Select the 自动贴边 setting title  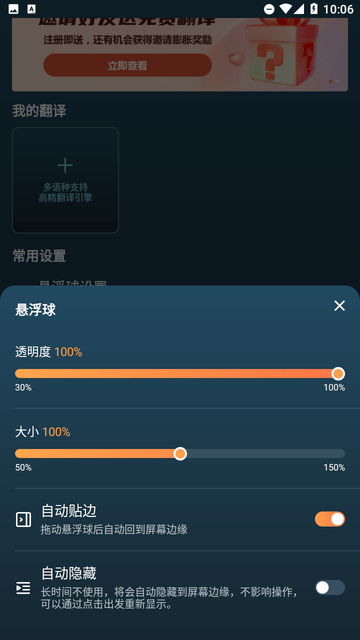tap(69, 511)
